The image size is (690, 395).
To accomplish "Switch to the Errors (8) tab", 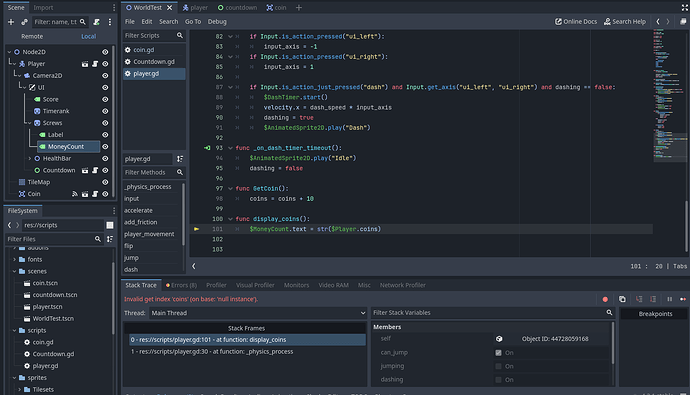I will pos(181,285).
